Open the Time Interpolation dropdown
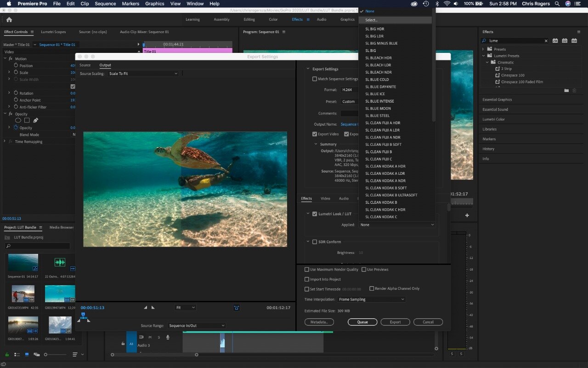This screenshot has height=368, width=588. (x=371, y=299)
